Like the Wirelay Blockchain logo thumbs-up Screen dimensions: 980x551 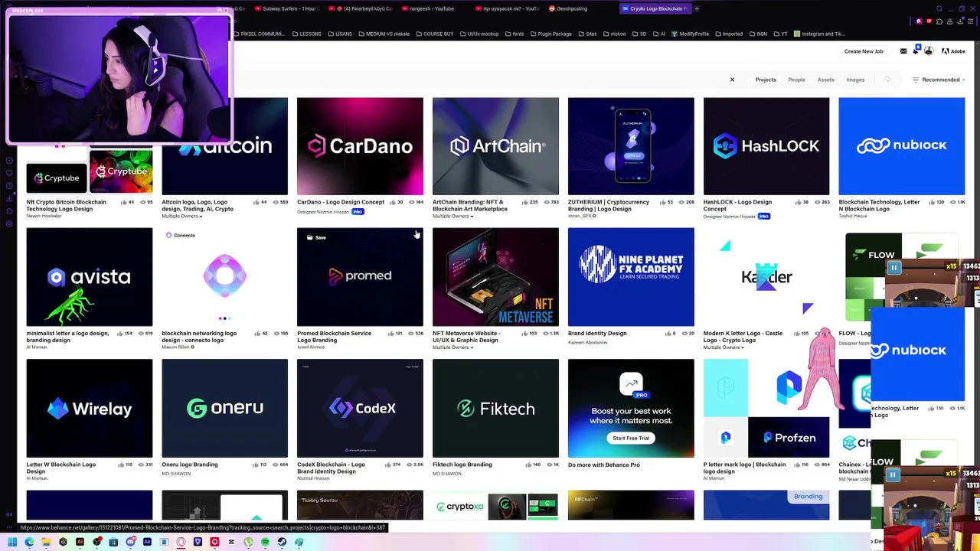pos(119,465)
